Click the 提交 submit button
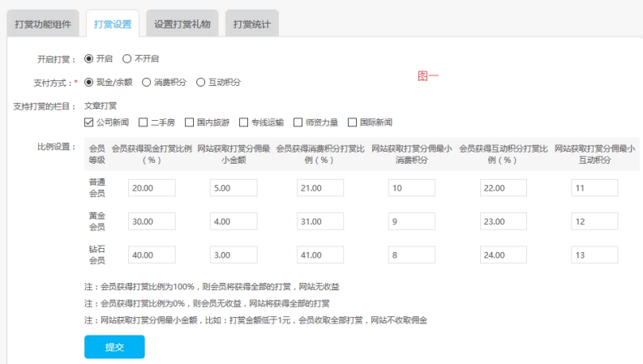 point(114,346)
